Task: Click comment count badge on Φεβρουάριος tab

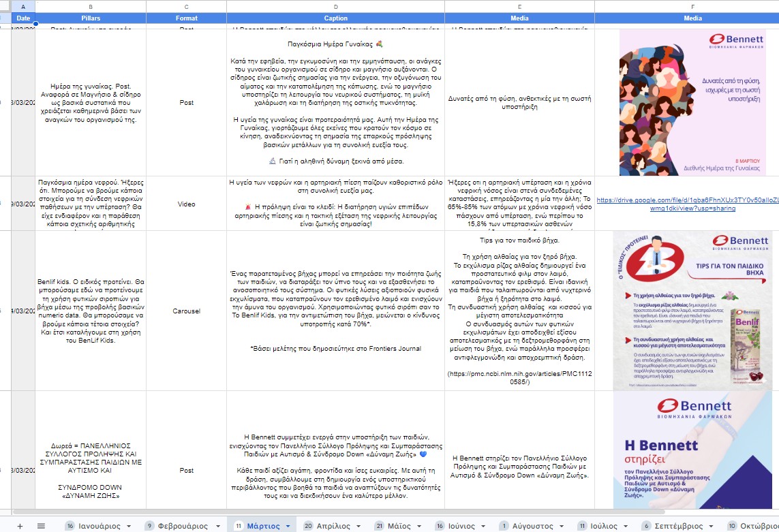Action: (x=149, y=526)
